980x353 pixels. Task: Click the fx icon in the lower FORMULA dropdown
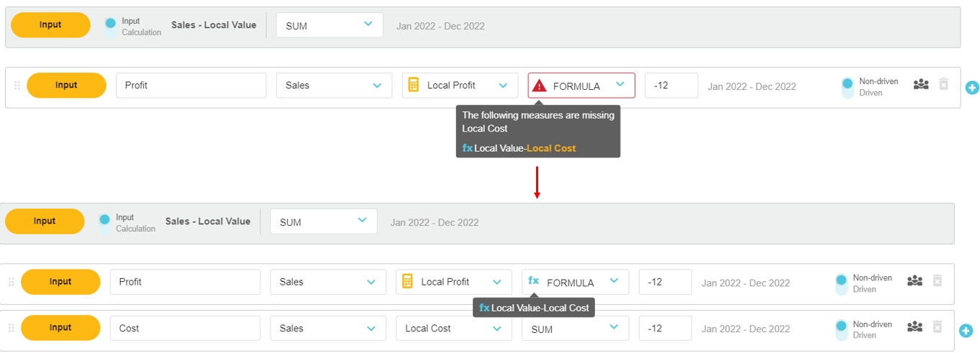click(x=534, y=281)
